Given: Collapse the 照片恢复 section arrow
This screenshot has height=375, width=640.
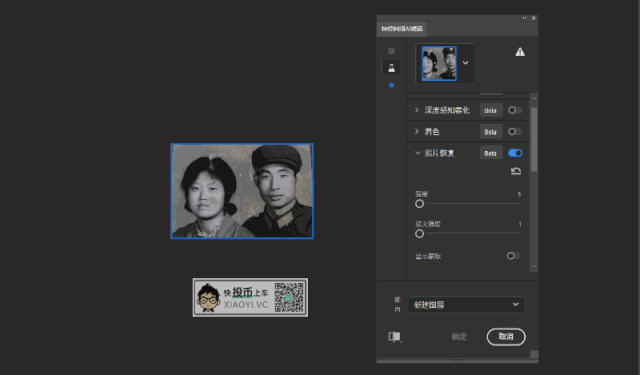Looking at the screenshot, I should 418,153.
